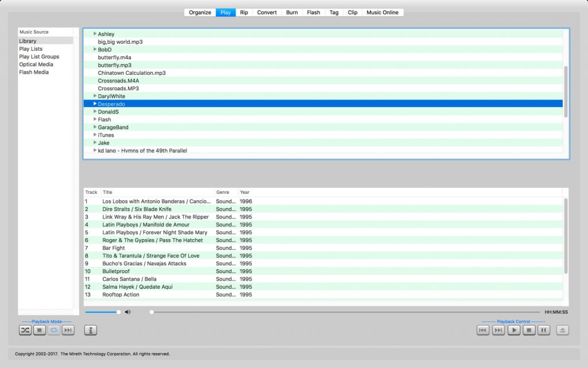
Task: Click the speaker volume icon
Action: [x=127, y=312]
